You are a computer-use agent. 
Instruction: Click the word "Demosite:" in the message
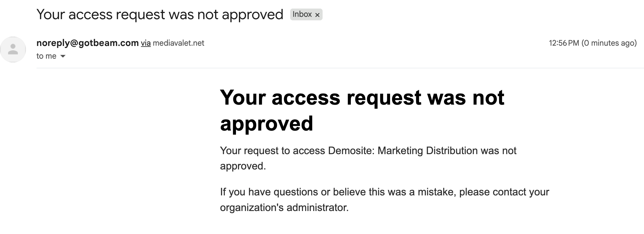(351, 151)
